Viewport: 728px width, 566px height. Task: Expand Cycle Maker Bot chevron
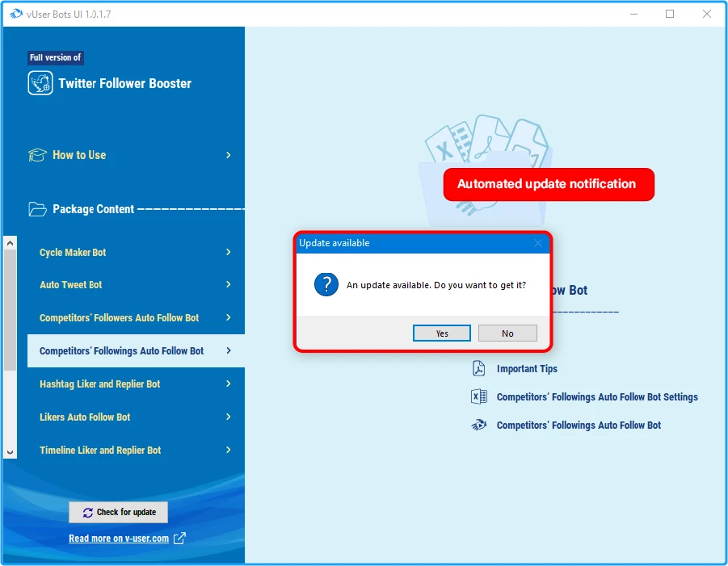(228, 252)
